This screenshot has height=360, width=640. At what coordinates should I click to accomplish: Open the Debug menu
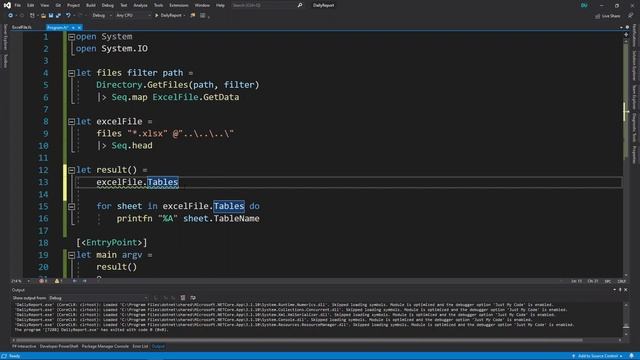[x=108, y=5]
